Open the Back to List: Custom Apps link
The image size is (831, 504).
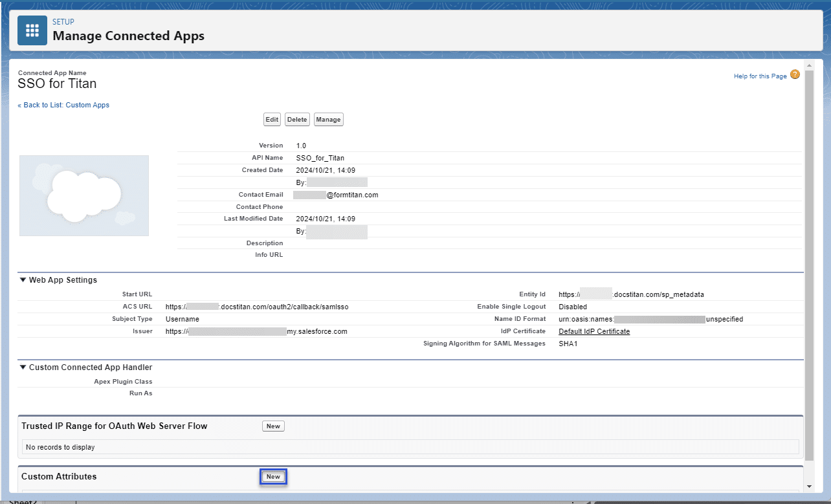(63, 105)
